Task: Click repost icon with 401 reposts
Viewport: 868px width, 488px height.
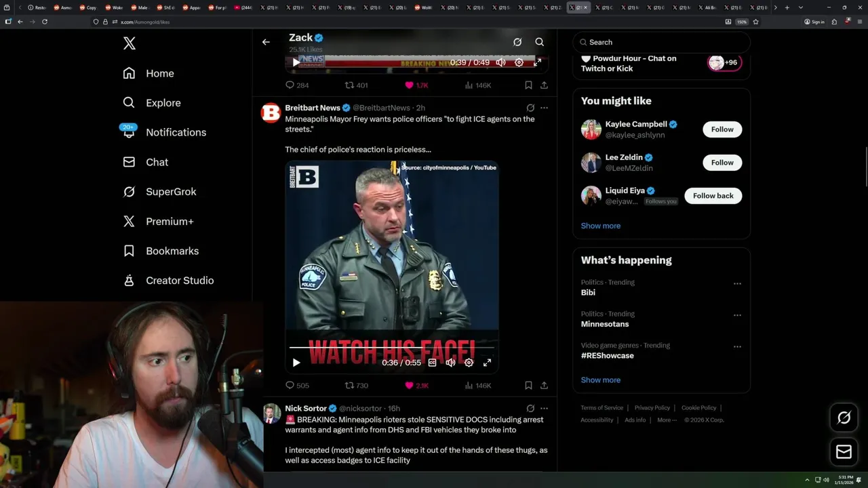Action: coord(350,85)
